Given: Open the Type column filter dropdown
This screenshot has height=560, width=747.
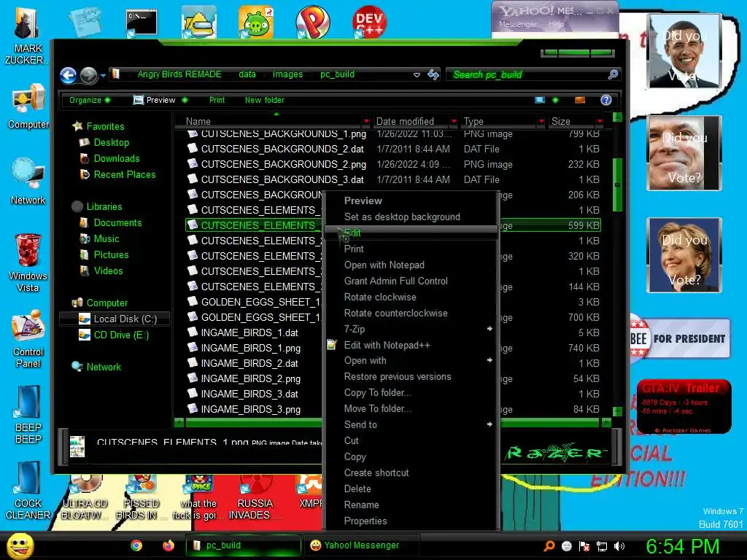Looking at the screenshot, I should tap(541, 122).
